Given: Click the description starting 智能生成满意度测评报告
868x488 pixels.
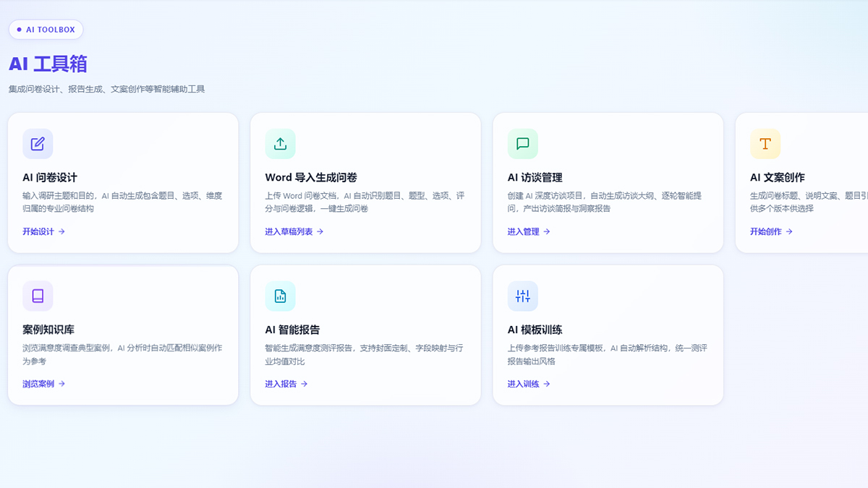Looking at the screenshot, I should pyautogui.click(x=365, y=354).
